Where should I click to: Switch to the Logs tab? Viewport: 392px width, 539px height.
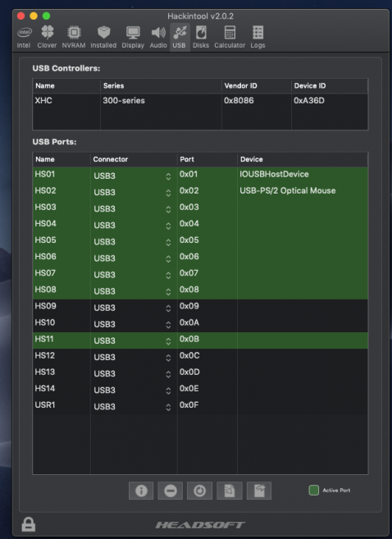click(258, 37)
